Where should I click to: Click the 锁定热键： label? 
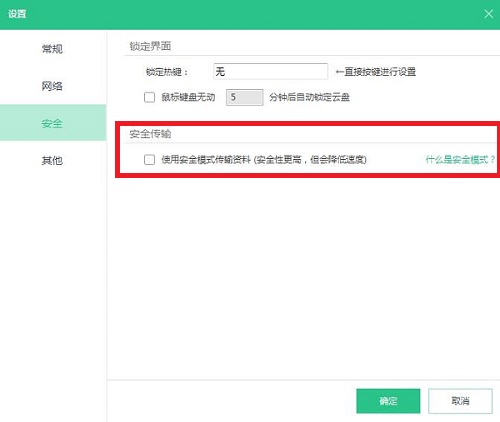point(167,72)
